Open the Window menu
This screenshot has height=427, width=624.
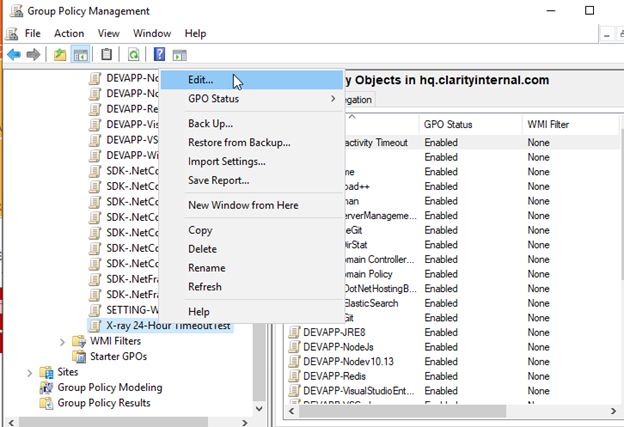click(x=152, y=33)
